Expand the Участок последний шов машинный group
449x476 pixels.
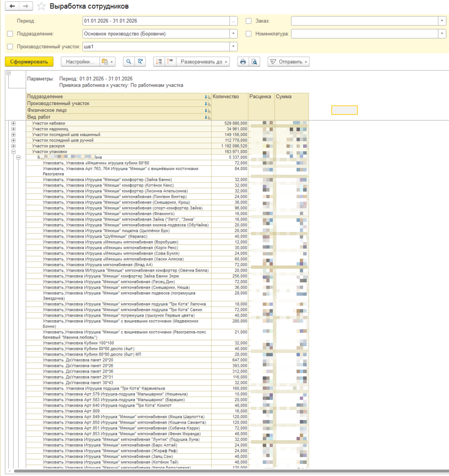[x=13, y=135]
